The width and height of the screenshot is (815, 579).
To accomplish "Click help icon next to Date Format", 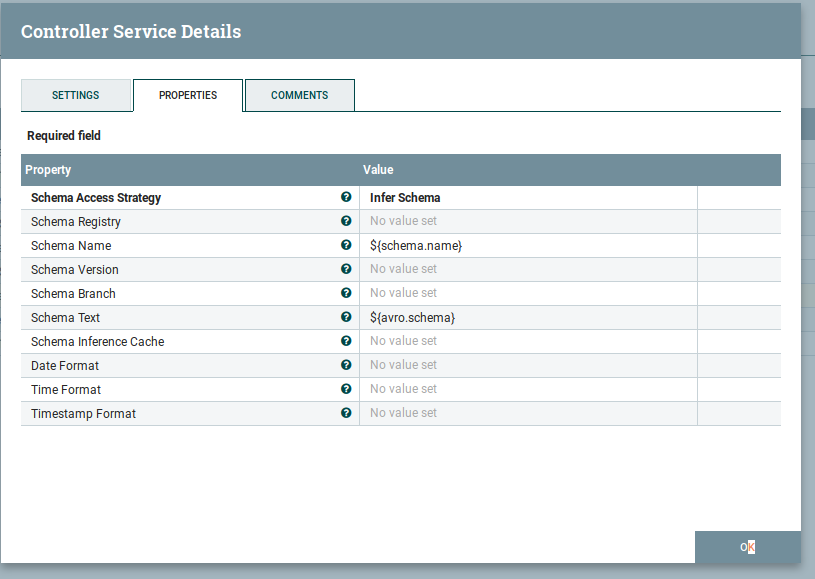I will 346,365.
